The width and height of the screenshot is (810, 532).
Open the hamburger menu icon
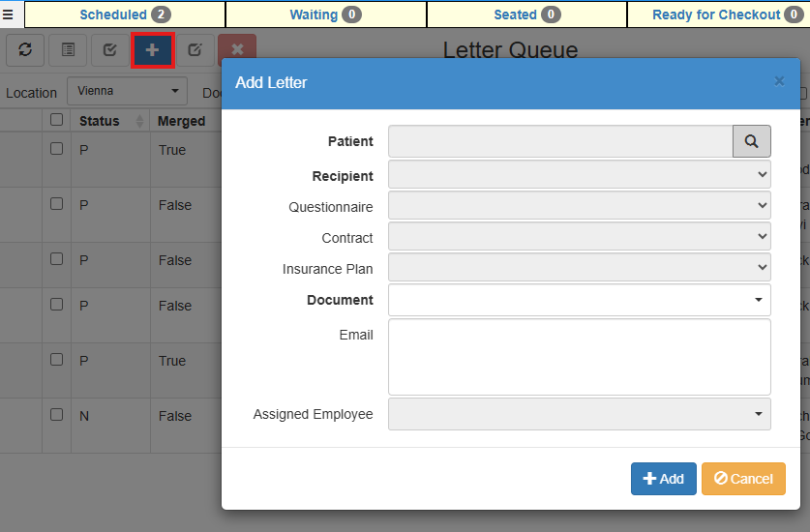[x=8, y=15]
